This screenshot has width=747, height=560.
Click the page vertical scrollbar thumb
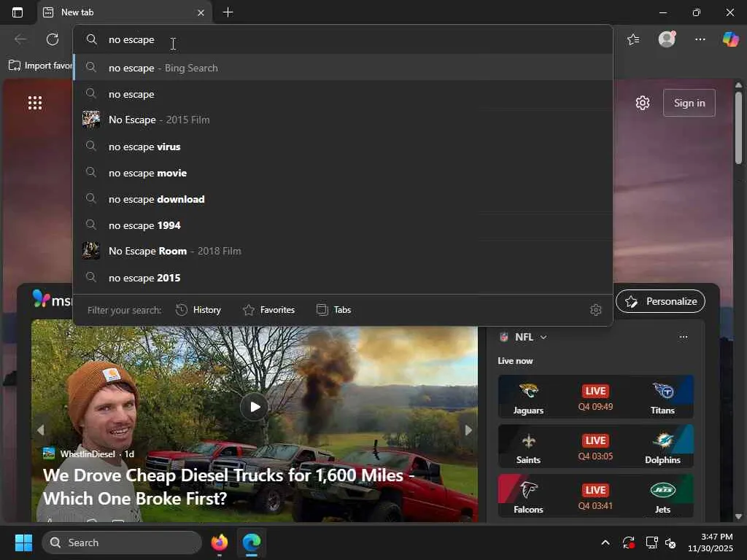(738, 128)
